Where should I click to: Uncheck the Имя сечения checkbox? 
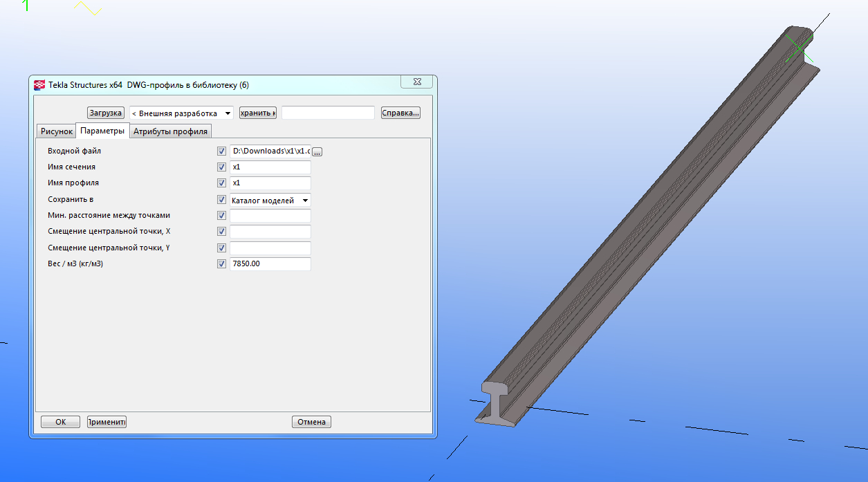tap(221, 167)
